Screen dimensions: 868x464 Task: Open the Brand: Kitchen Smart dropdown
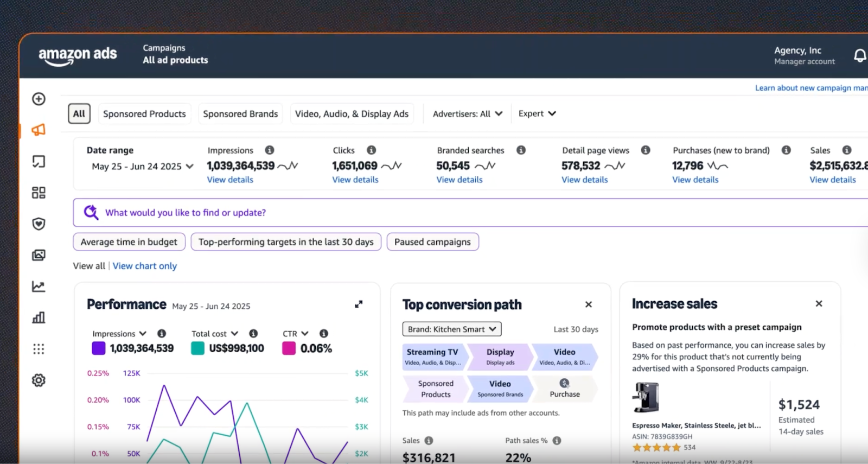[x=452, y=329]
